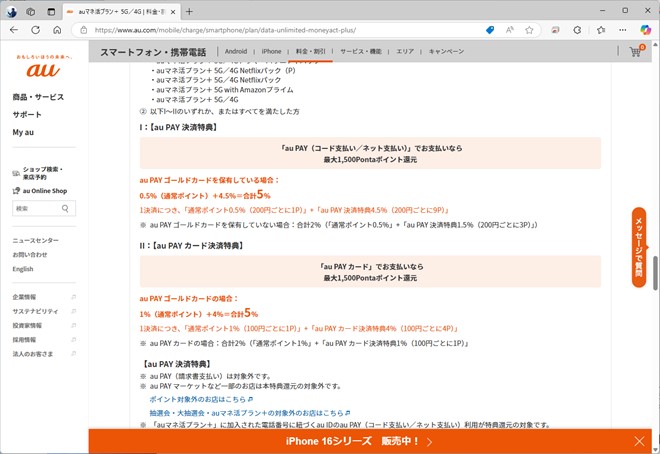Open a new browser tab

tap(189, 12)
